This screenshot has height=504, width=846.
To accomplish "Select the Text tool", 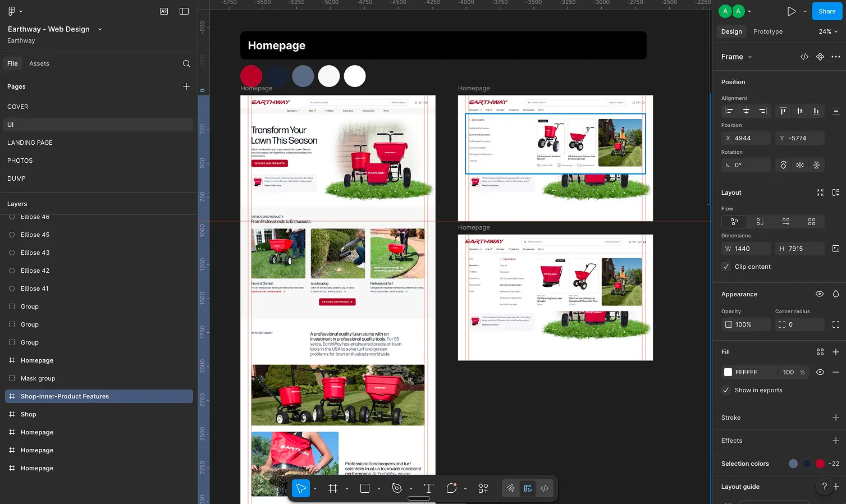I will point(428,488).
